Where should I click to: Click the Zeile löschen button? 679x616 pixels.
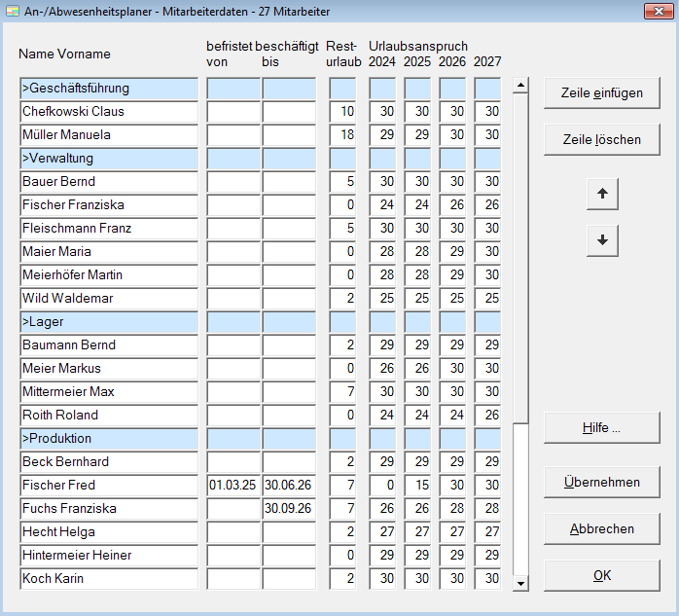[x=602, y=139]
